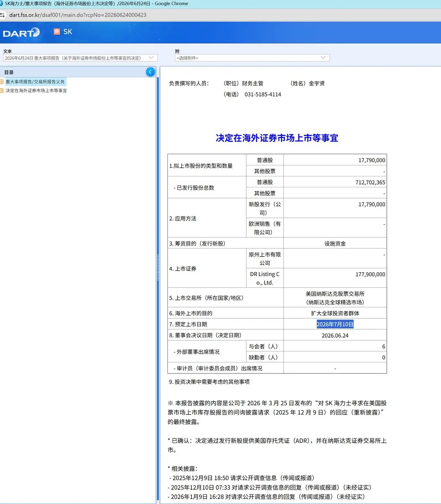Viewport: 441px width, 504px height.
Task: Click the disclosure line dated 2025年12月9日 18:50
Action: (242, 478)
